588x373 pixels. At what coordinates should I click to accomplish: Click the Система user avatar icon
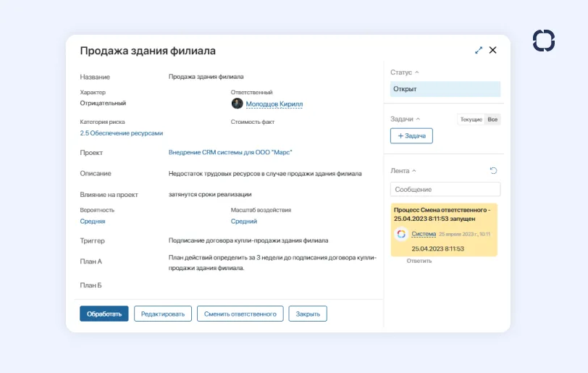click(401, 234)
